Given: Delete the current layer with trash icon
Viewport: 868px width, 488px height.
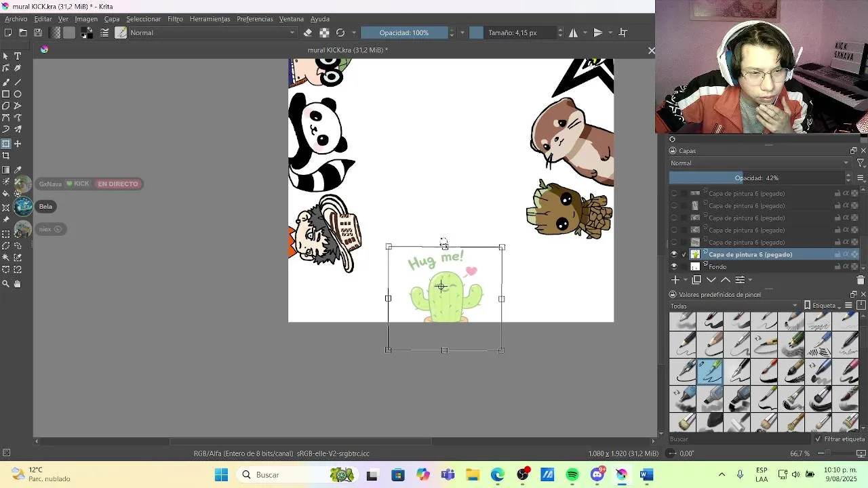Looking at the screenshot, I should (x=861, y=280).
